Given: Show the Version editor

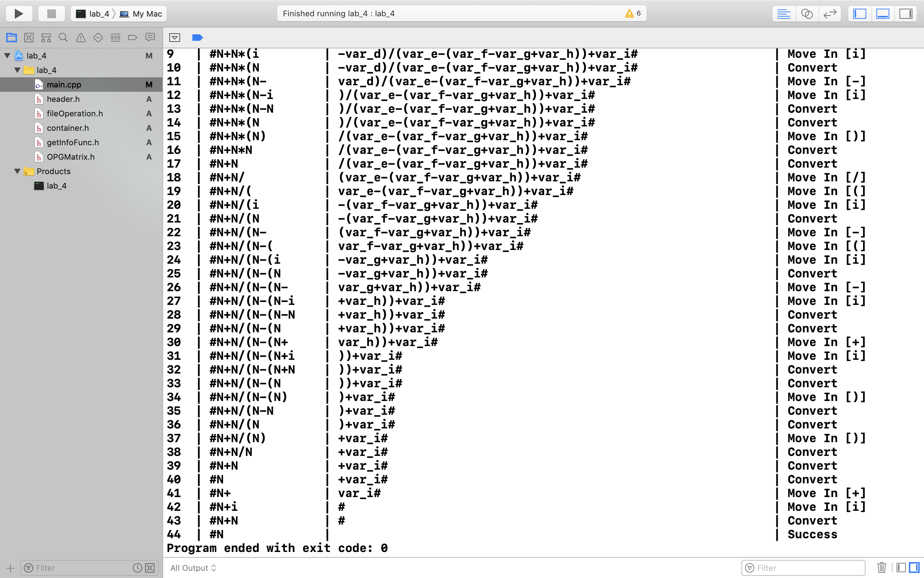Looking at the screenshot, I should (830, 14).
